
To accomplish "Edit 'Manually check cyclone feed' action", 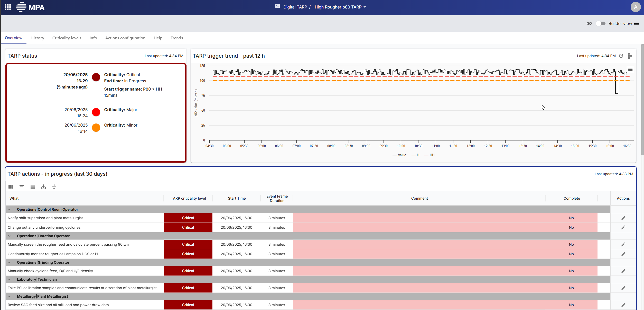I will (x=623, y=271).
